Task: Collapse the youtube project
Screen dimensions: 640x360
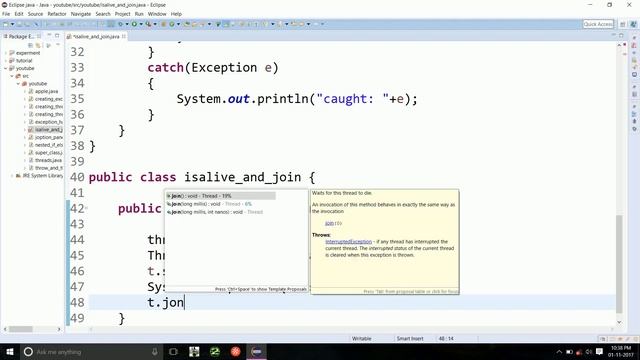Action: pos(6,69)
